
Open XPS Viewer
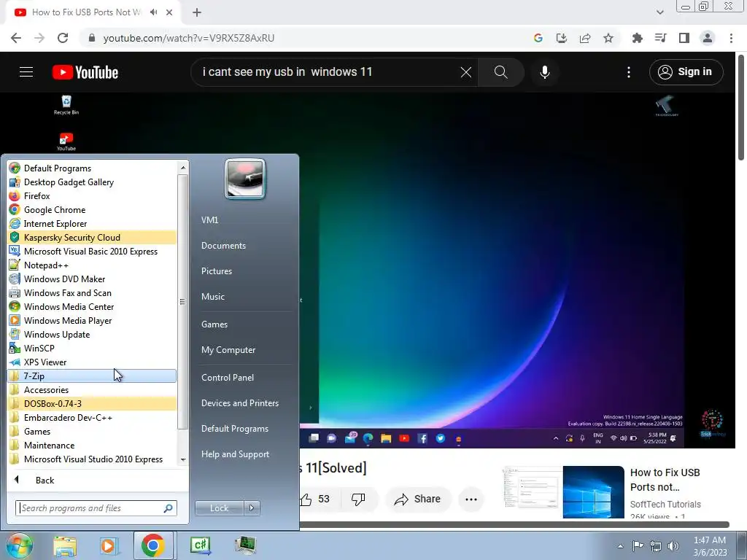coord(92,362)
